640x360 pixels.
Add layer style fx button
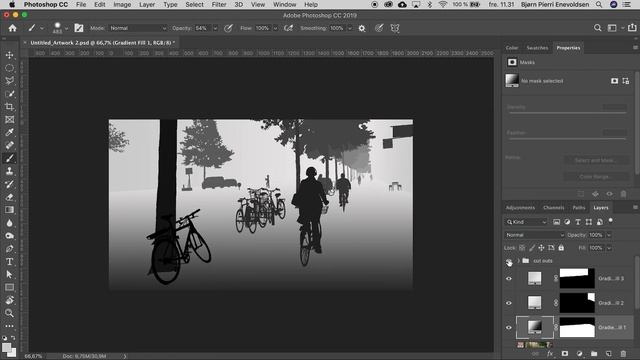[x=550, y=353]
